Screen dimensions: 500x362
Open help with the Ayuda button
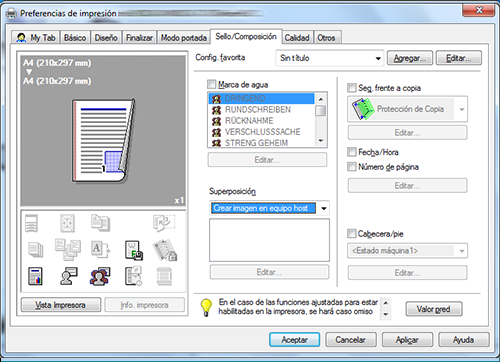(x=464, y=340)
